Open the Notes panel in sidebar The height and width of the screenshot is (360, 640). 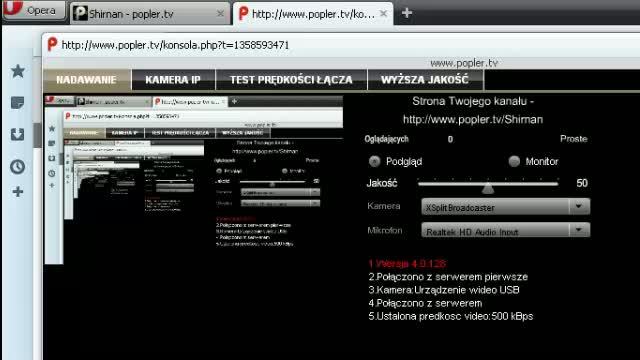18,102
